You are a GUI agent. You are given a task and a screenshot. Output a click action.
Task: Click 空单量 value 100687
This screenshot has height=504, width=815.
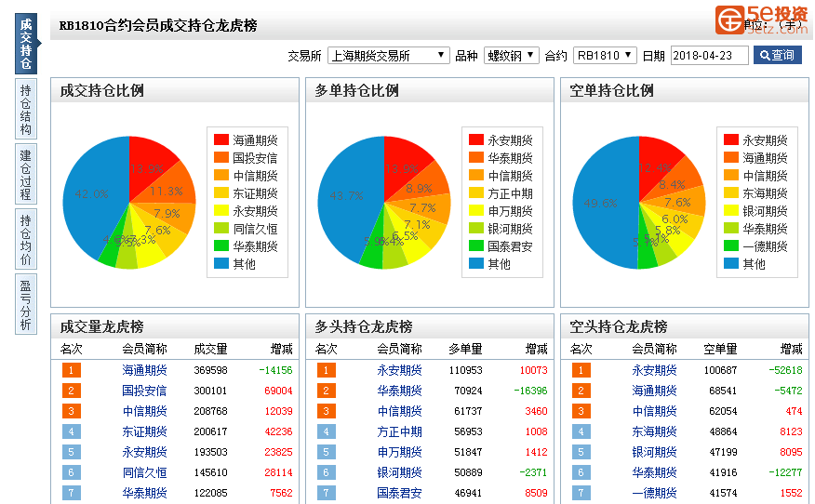(x=720, y=370)
